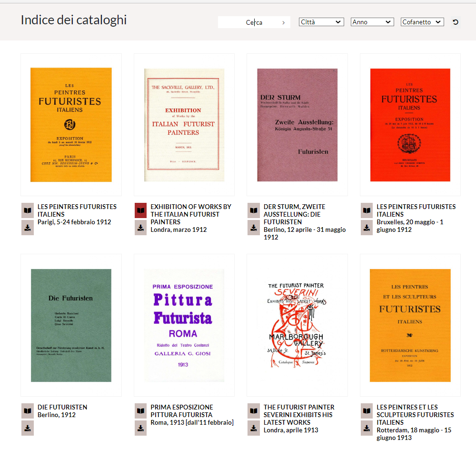Submit the search with the arrow button

[283, 22]
